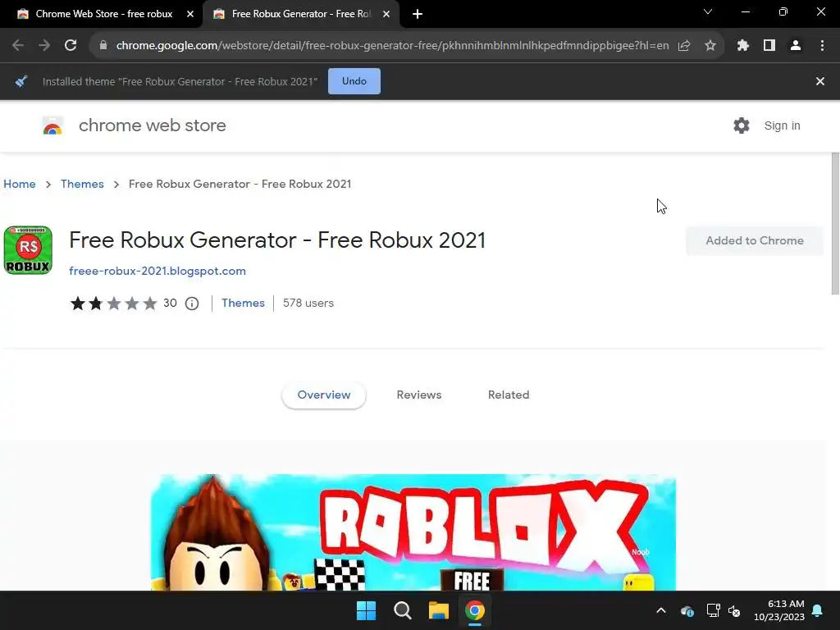Click the URL address bar

tap(392, 46)
